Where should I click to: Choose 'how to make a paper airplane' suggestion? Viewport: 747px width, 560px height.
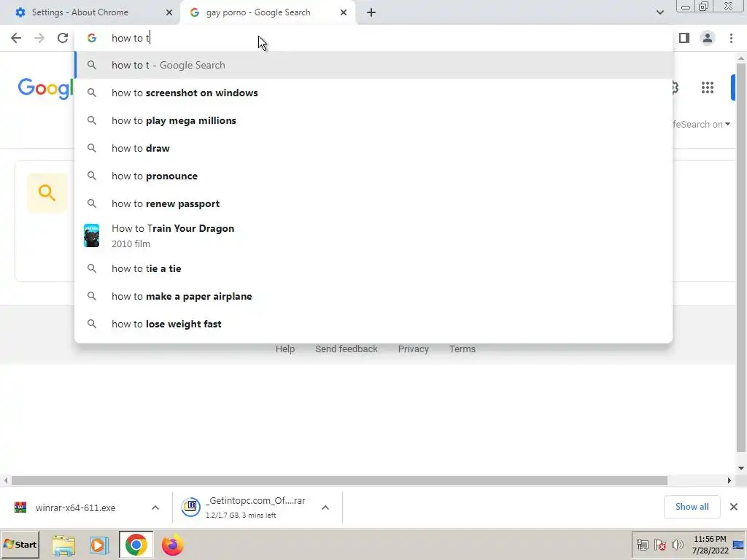pyautogui.click(x=373, y=296)
